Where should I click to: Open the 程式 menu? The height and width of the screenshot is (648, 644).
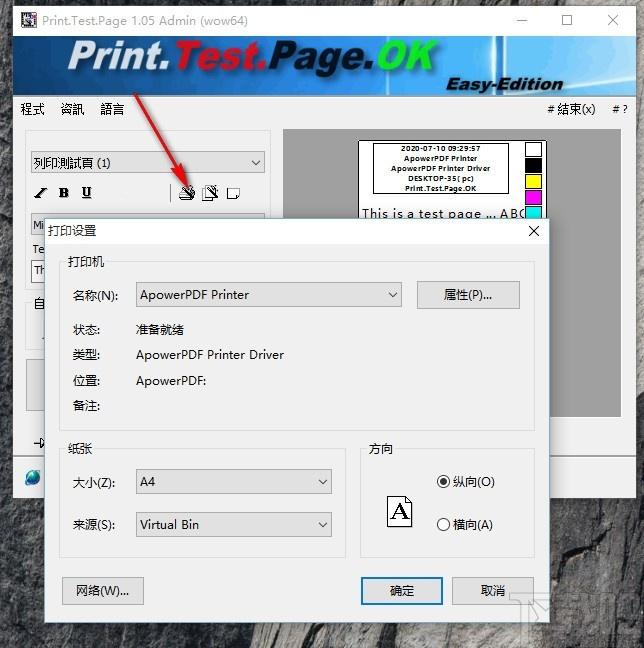[33, 109]
